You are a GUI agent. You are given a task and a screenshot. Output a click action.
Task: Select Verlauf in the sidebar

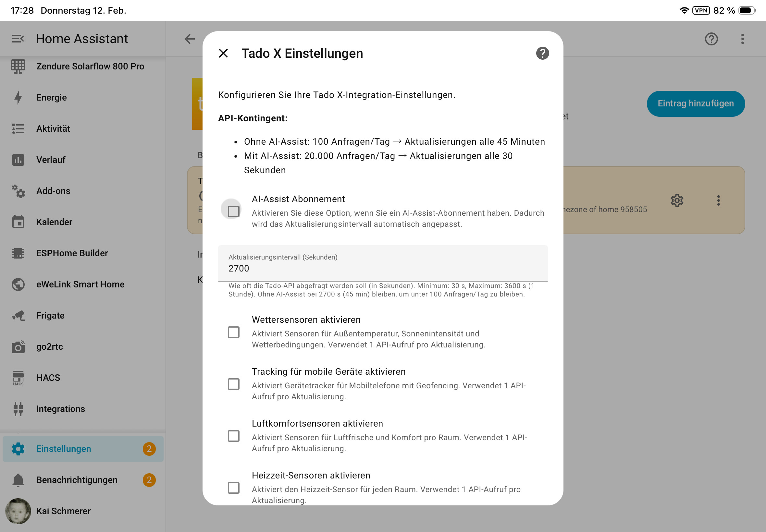[x=51, y=160]
